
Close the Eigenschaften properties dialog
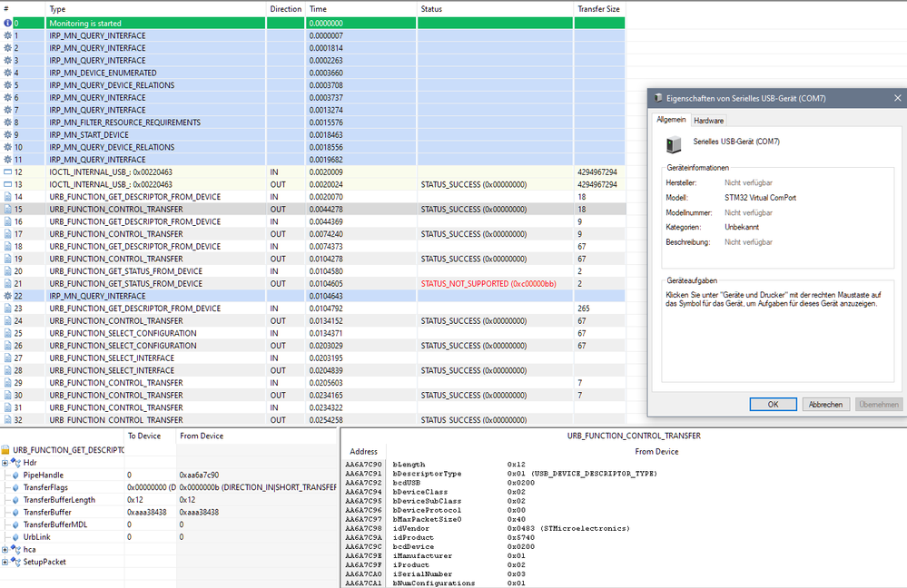[898, 98]
